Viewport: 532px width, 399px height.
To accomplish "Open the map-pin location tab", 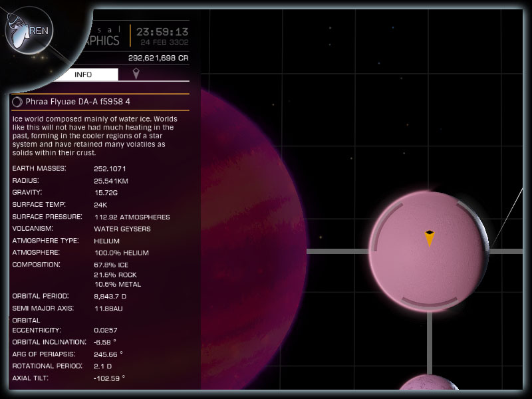I will click(136, 74).
